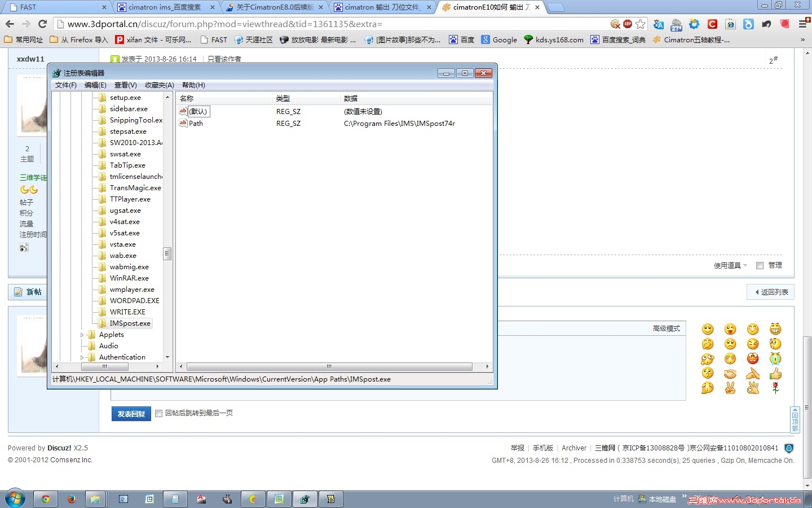Click the 返回列表 button
This screenshot has width=812, height=508.
coord(771,292)
